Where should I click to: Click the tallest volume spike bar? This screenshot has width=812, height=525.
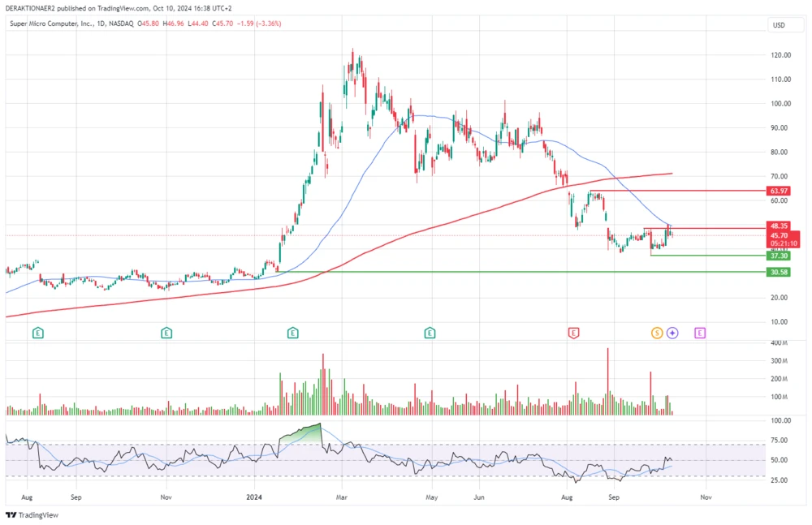[x=610, y=377]
